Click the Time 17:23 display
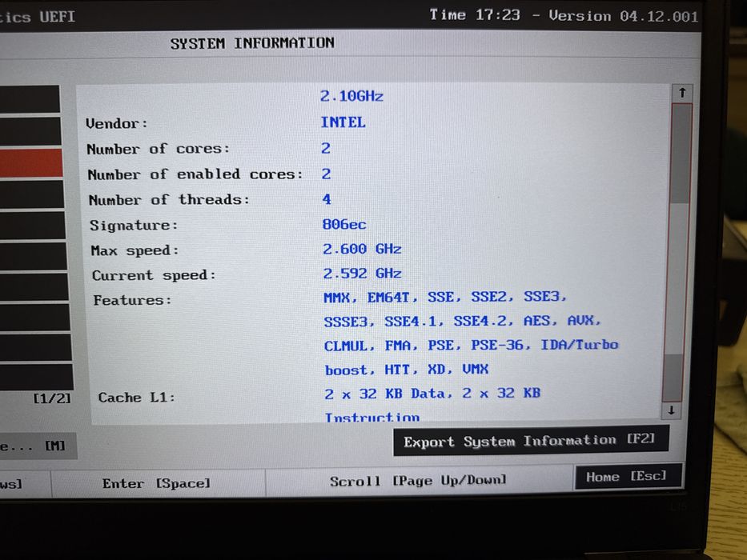 (475, 15)
